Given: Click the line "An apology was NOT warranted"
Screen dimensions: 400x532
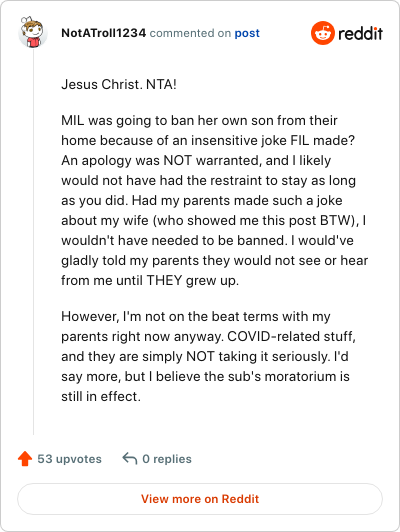Looking at the screenshot, I should click(196, 160).
